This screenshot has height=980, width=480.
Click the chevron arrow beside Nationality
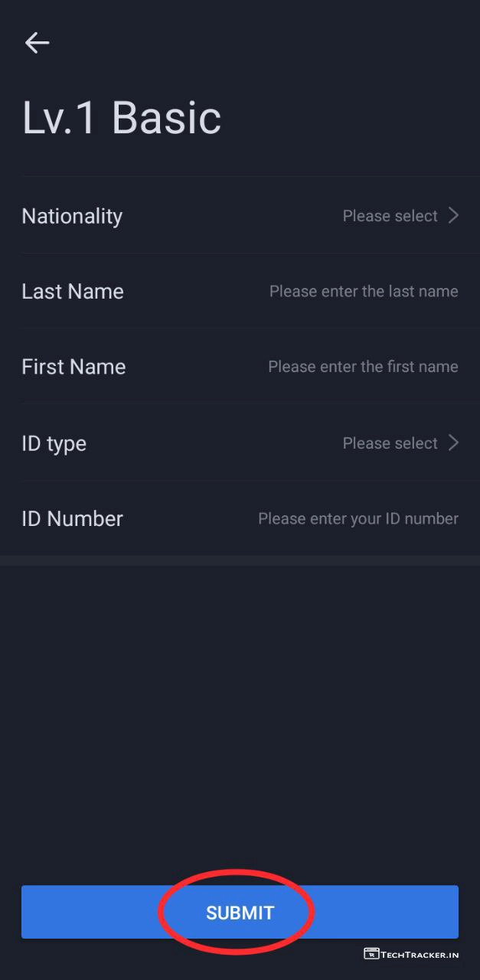click(453, 216)
